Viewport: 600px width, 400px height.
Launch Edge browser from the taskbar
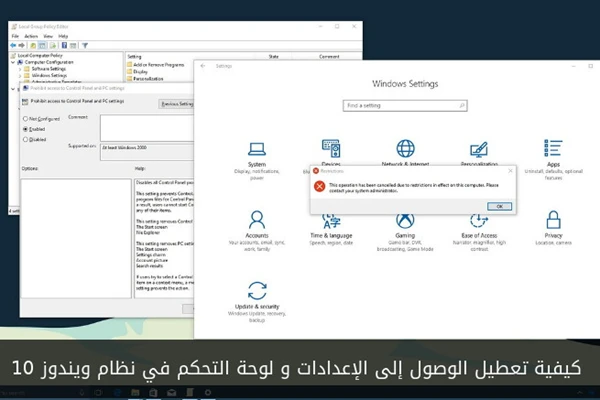click(117, 392)
